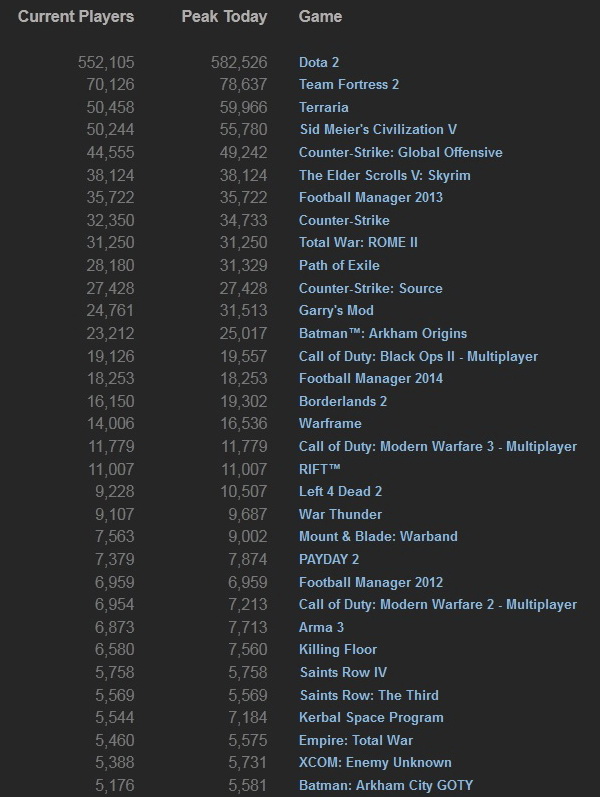Open Mount & Blade: Warband link
This screenshot has height=797, width=600.
tap(378, 537)
